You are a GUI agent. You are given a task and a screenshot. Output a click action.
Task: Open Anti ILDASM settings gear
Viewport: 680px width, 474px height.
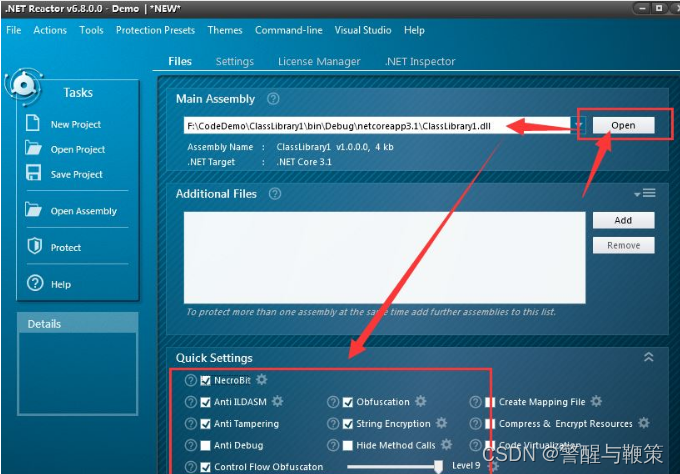tap(278, 402)
